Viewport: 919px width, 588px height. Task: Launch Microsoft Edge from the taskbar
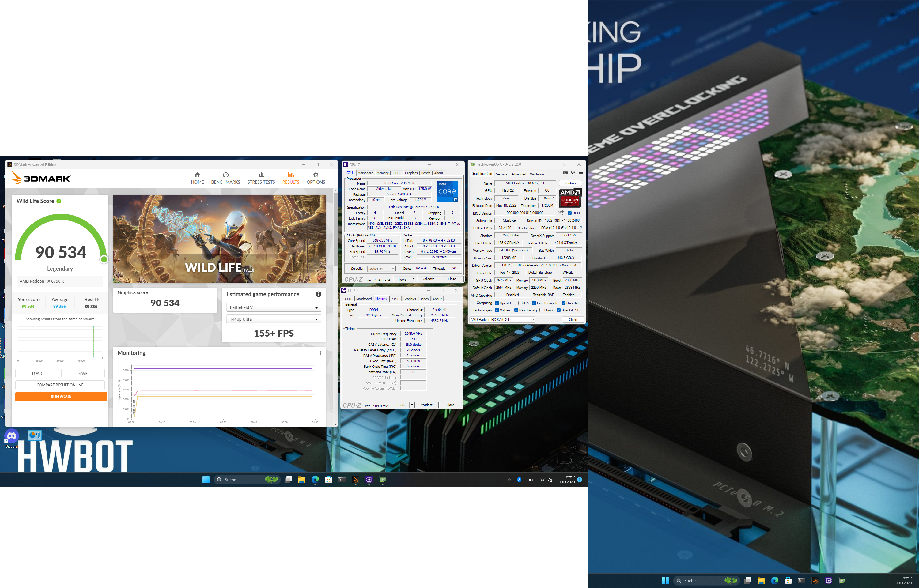click(315, 480)
